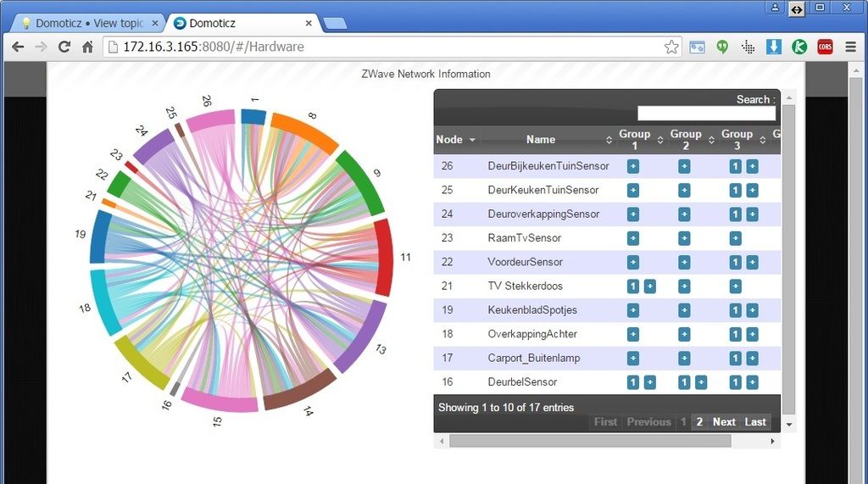The height and width of the screenshot is (484, 868).
Task: Open the Hangouts extension icon
Action: (722, 47)
